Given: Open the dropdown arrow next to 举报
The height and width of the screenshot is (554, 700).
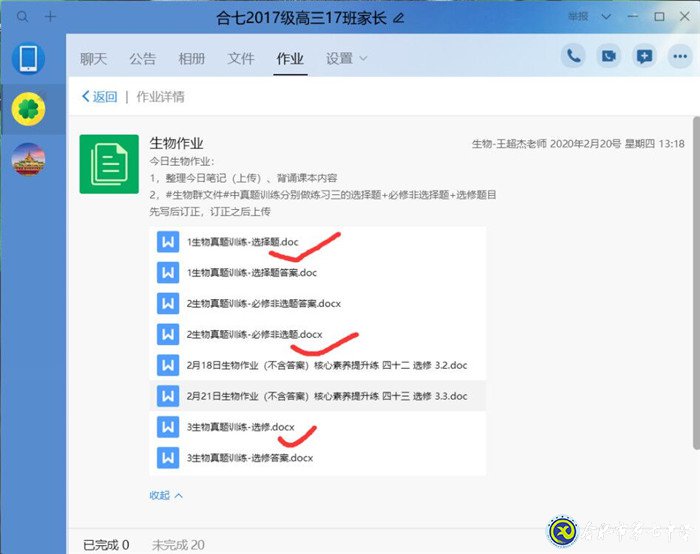Looking at the screenshot, I should coord(606,17).
